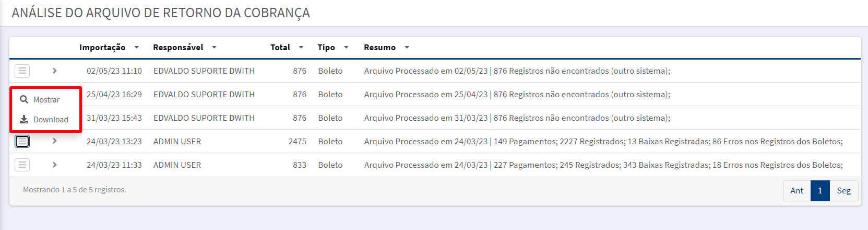Go to previous page with Ant
The image size is (868, 230).
click(x=796, y=191)
